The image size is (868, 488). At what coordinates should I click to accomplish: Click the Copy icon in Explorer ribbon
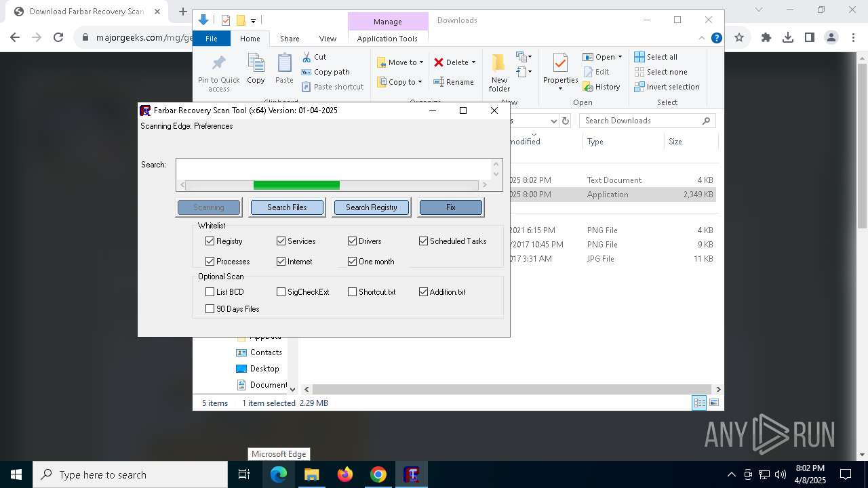click(x=256, y=64)
